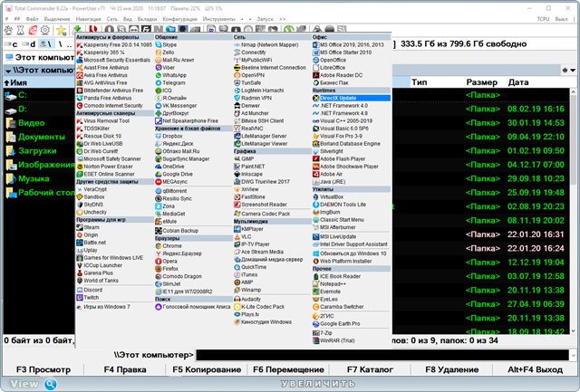Click the command line input field

coord(382,355)
